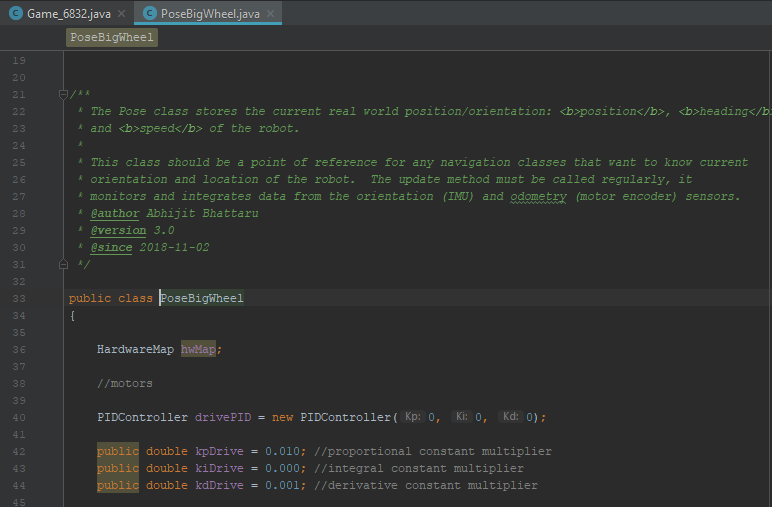Click the Kd: parameter hint
The height and width of the screenshot is (507, 772).
510,416
